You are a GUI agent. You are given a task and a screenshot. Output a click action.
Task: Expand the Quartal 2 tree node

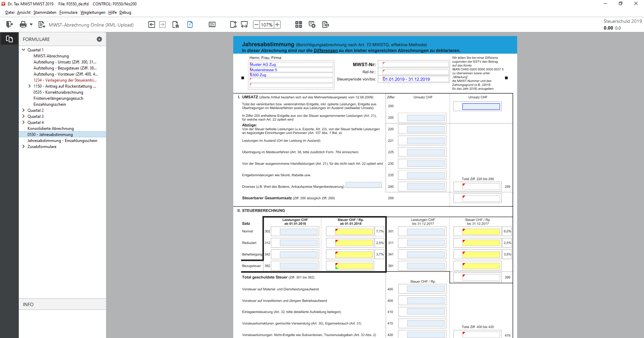click(23, 110)
